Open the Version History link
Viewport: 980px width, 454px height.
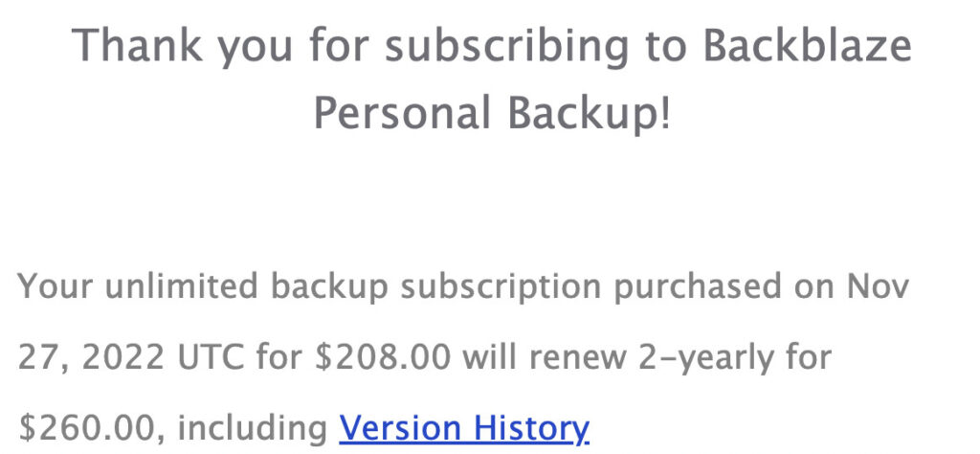(x=464, y=427)
